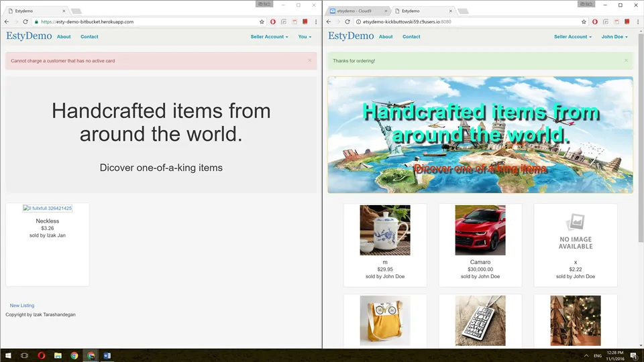Expand Seller Account dropdown in left window

(270, 36)
